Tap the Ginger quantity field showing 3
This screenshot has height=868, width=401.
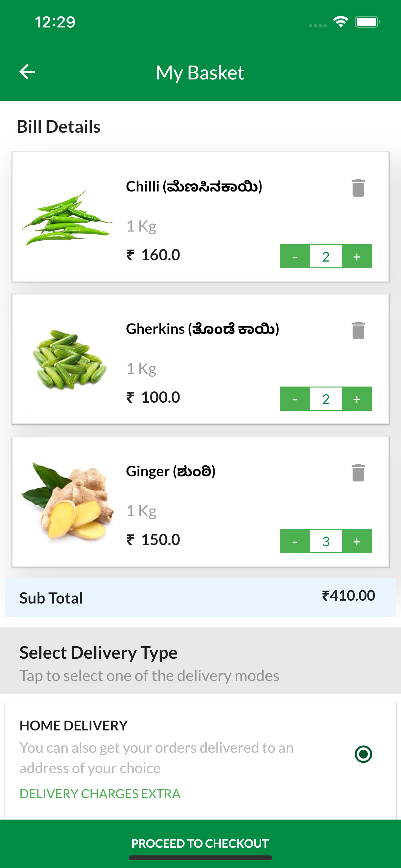click(x=326, y=541)
